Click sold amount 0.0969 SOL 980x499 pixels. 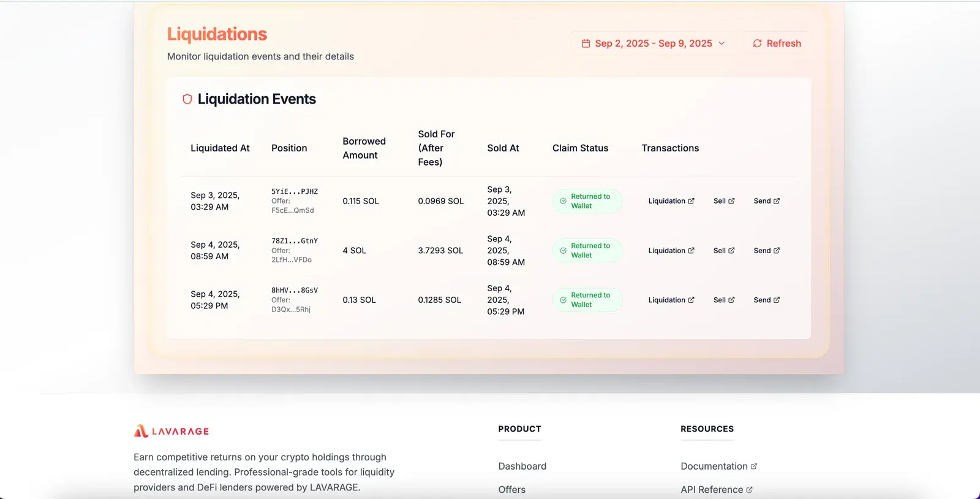[x=441, y=201]
